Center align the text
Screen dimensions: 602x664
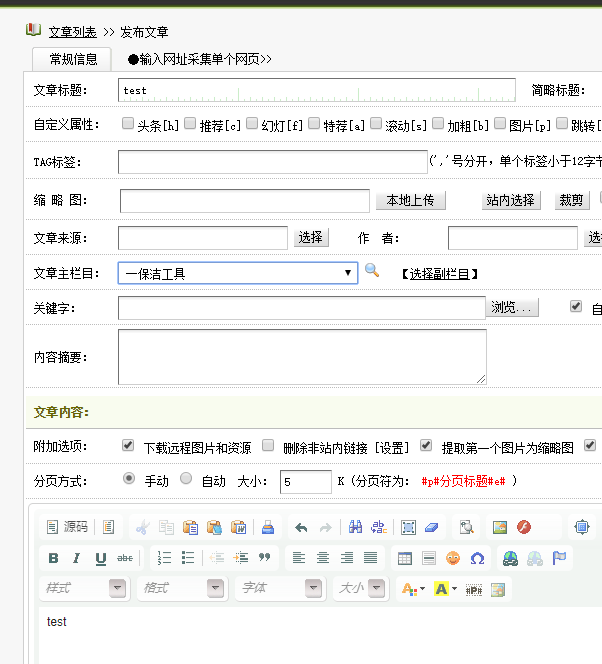click(323, 558)
